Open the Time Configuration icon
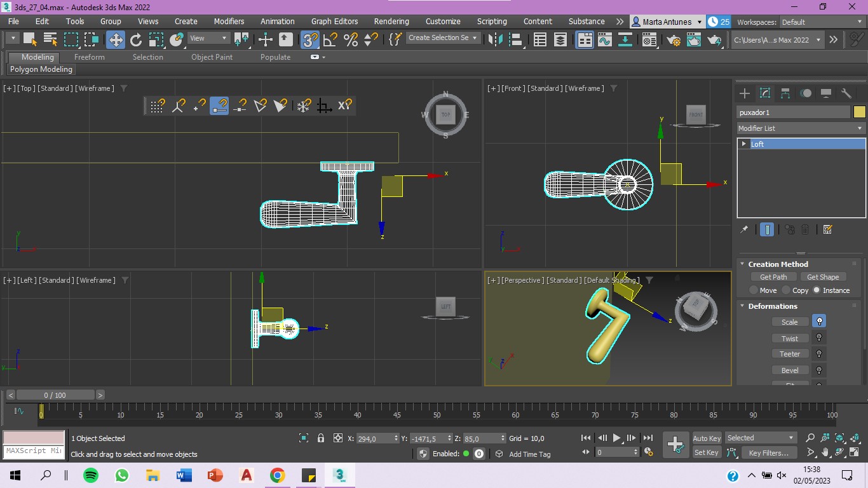868x488 pixels. [649, 452]
